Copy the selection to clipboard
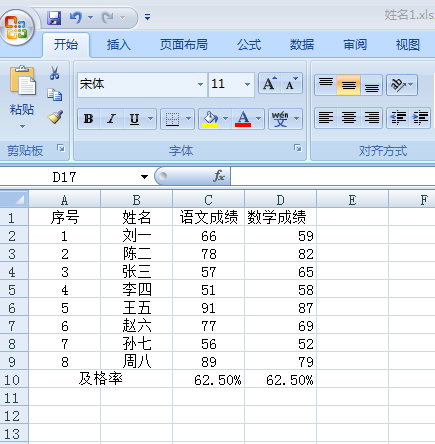The image size is (435, 444). [55, 95]
